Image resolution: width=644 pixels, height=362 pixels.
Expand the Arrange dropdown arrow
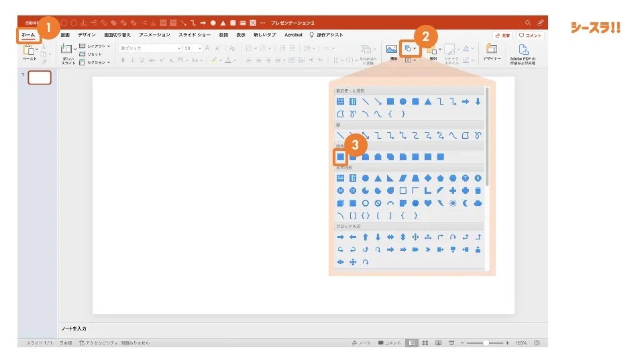pos(440,49)
